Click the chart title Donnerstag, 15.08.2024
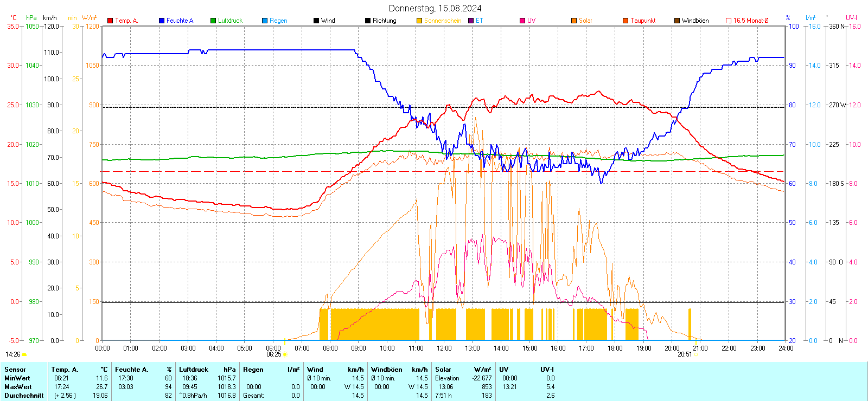868x401 pixels. click(435, 8)
